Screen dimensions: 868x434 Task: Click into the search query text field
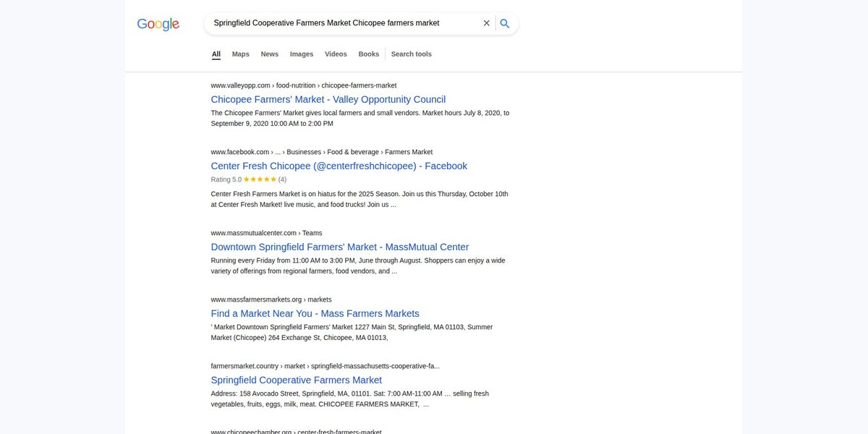coord(344,23)
